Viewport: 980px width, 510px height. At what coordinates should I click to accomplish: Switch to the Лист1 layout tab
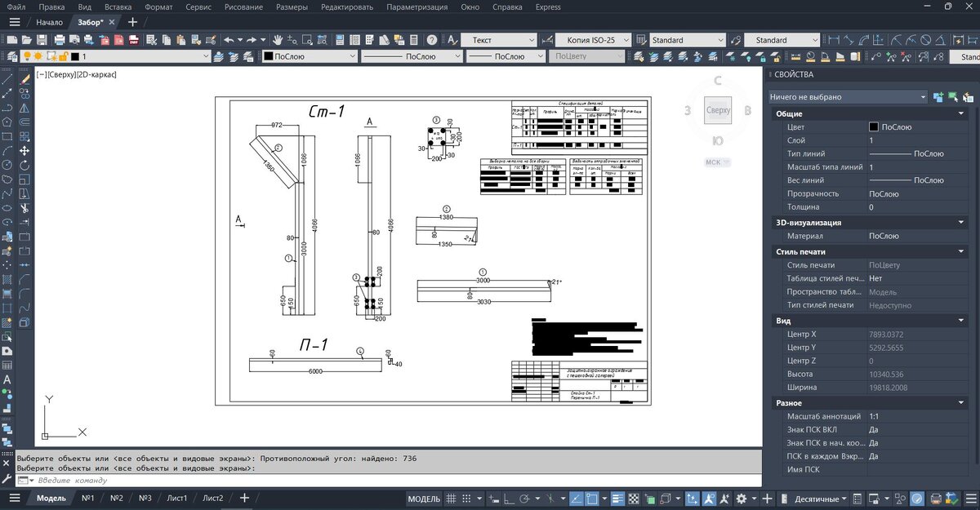click(176, 499)
